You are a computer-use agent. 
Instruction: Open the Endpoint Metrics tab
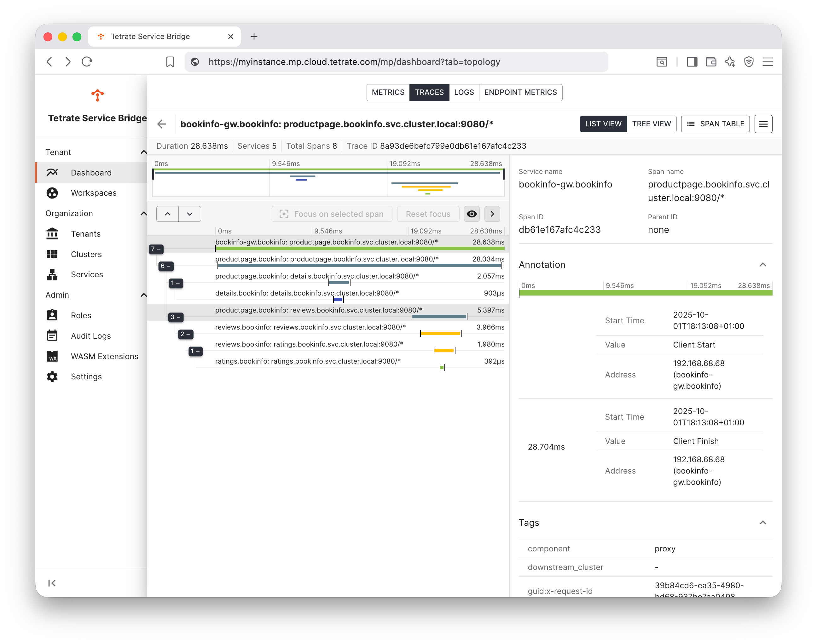[x=520, y=92]
